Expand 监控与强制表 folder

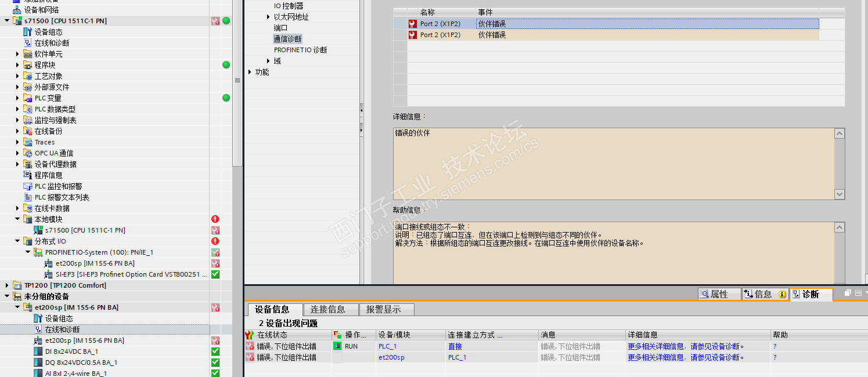(17, 120)
